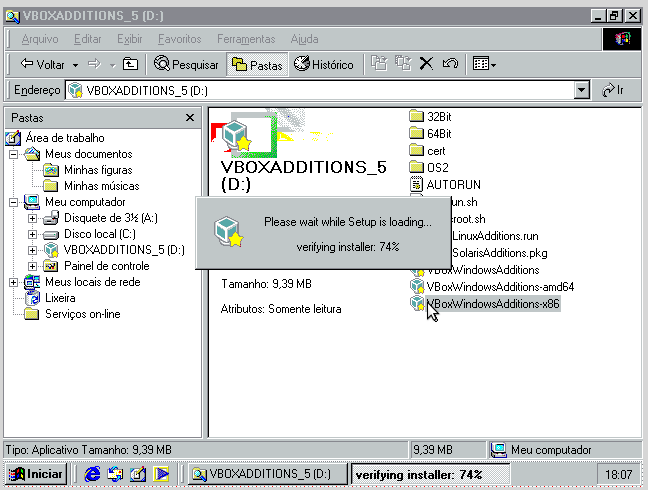
Task: Select the 32Bit folder
Action: (x=439, y=117)
